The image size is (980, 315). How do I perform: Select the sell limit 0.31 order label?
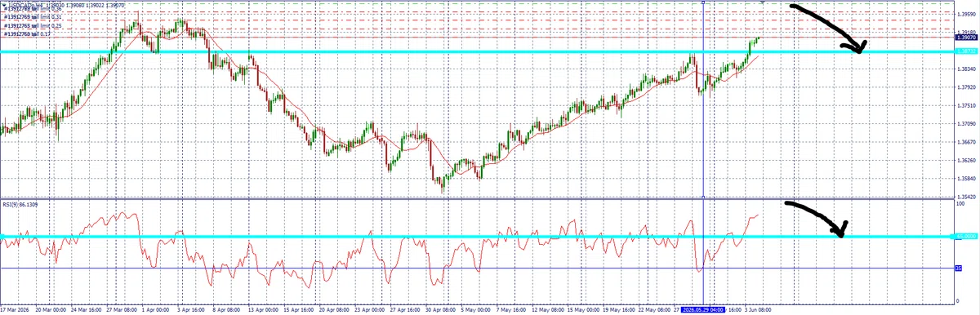33,17
